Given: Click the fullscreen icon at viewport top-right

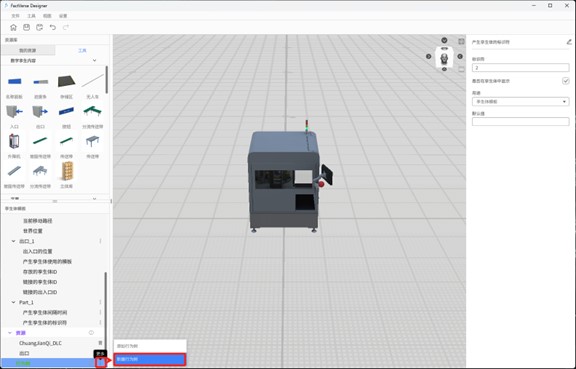Looking at the screenshot, I should [x=461, y=42].
